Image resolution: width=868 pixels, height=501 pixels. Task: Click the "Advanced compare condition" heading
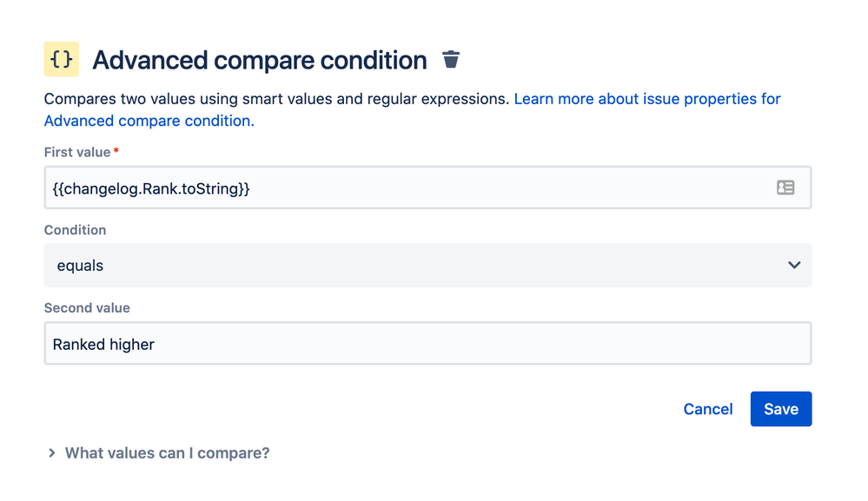[x=259, y=60]
